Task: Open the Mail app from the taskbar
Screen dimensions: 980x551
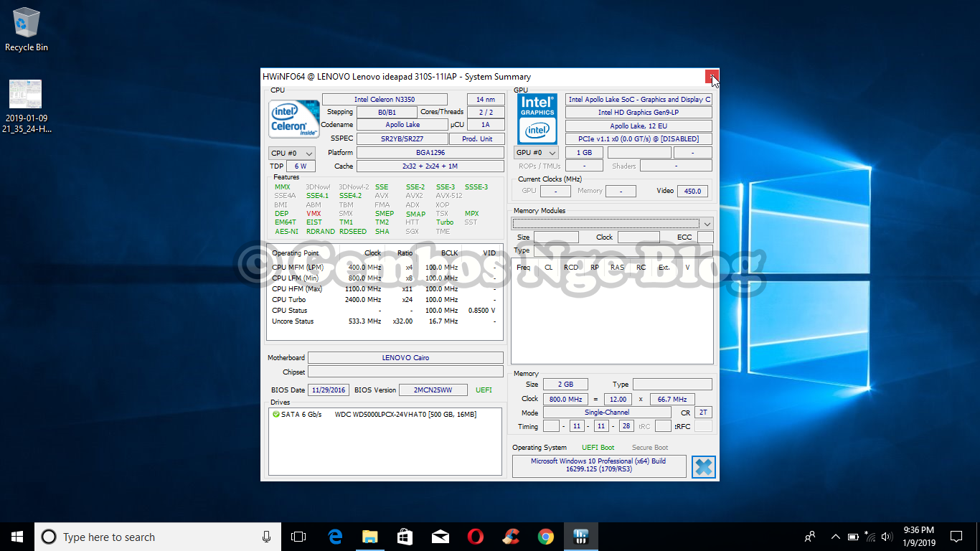Action: point(440,537)
